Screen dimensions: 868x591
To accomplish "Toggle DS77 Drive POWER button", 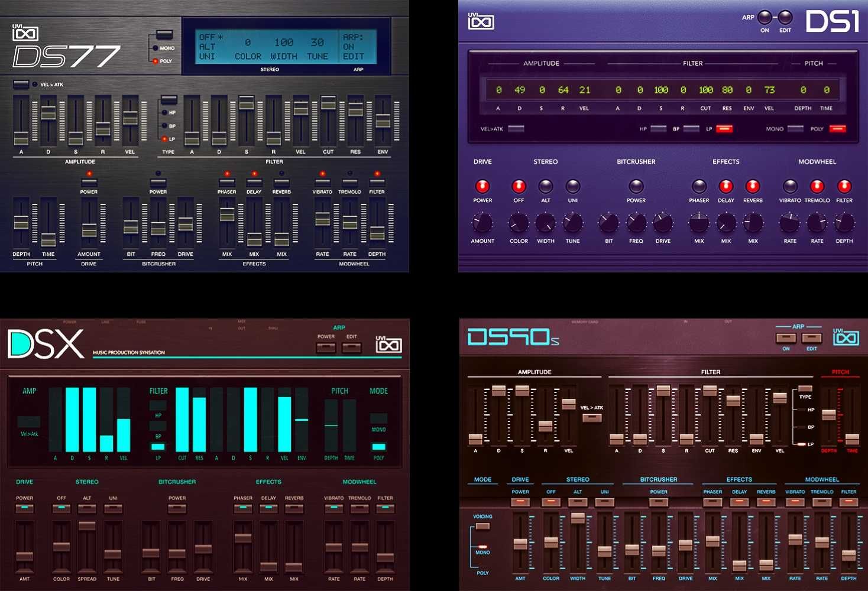I will [x=89, y=183].
